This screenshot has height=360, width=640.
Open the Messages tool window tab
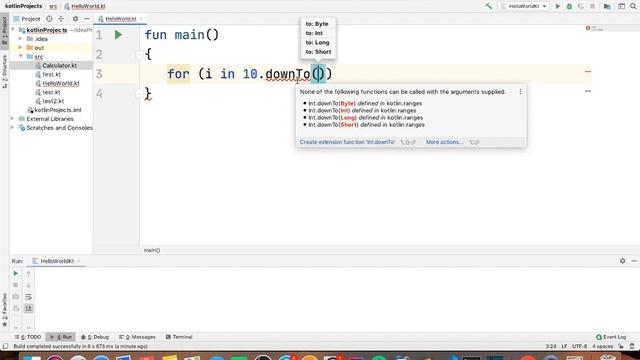coord(137,337)
